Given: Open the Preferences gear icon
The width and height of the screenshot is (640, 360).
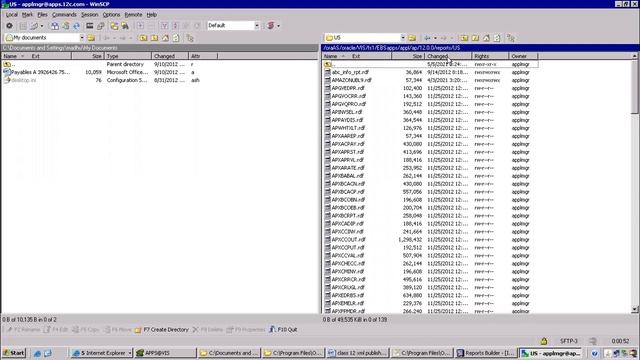Looking at the screenshot, I should click(x=9, y=26).
